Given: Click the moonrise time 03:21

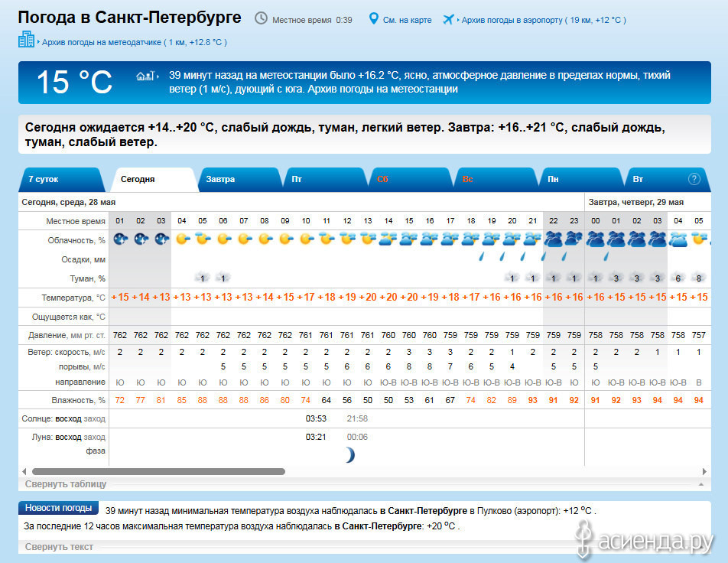Looking at the screenshot, I should (316, 437).
